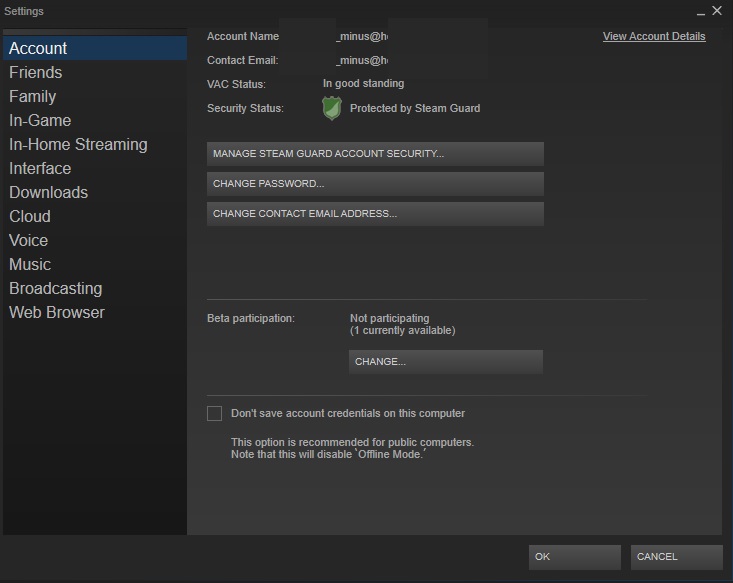The width and height of the screenshot is (733, 583).
Task: Click the 'Security Status:' label
Action: tap(245, 108)
